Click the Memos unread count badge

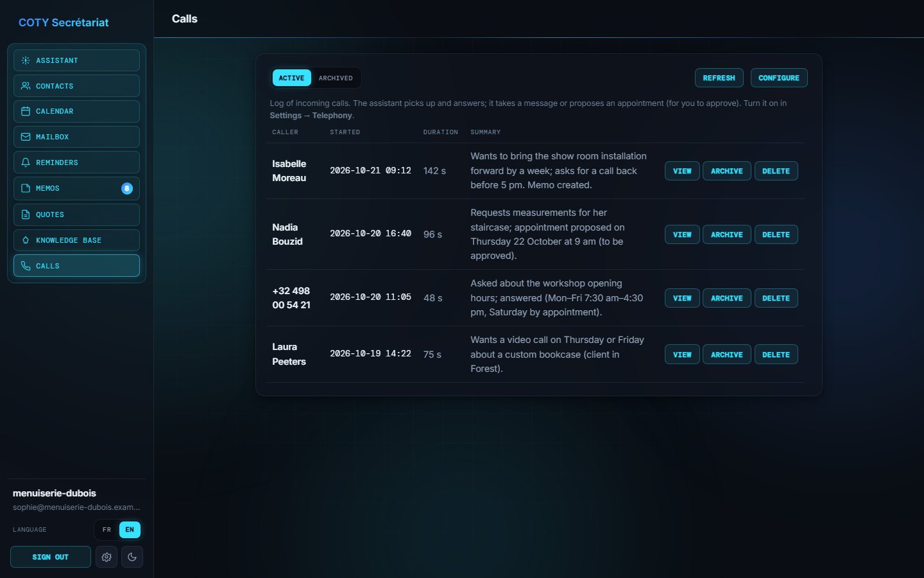tap(127, 188)
